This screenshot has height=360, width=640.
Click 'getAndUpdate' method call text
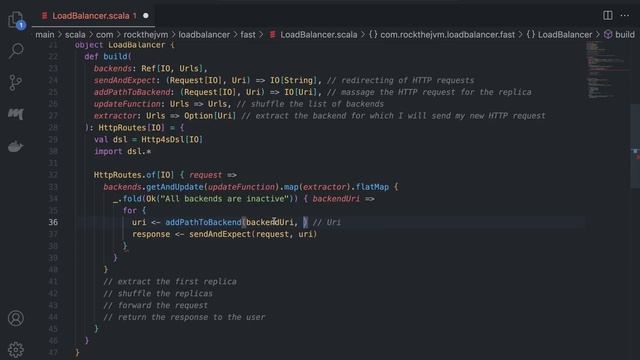tap(175, 187)
